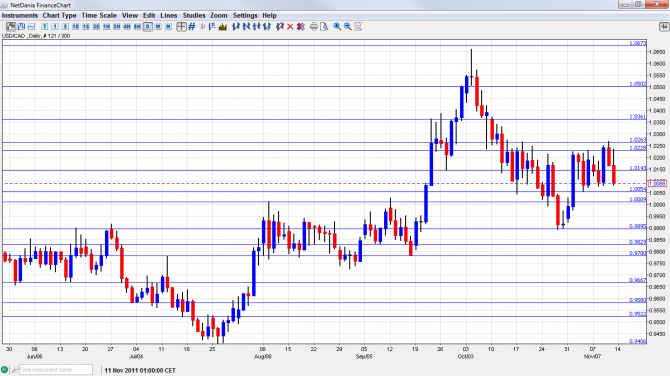Click the 0.9895 price level label
The height and width of the screenshot is (376, 670).
[638, 226]
